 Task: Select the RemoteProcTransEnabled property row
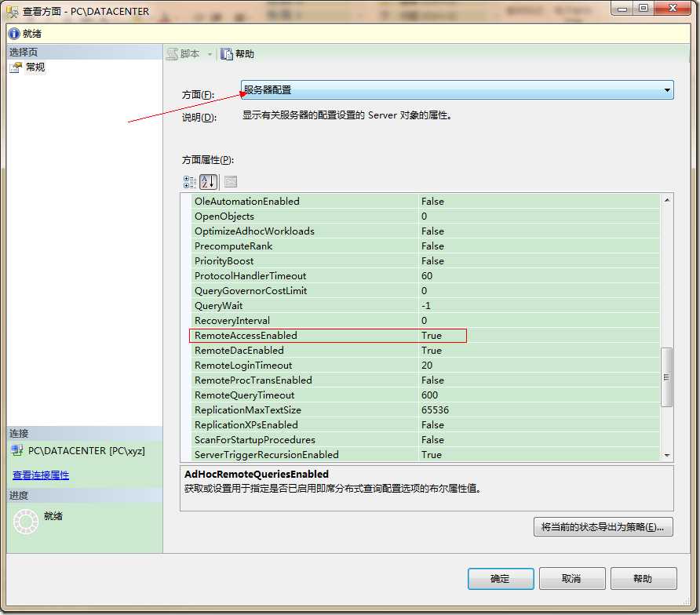425,380
